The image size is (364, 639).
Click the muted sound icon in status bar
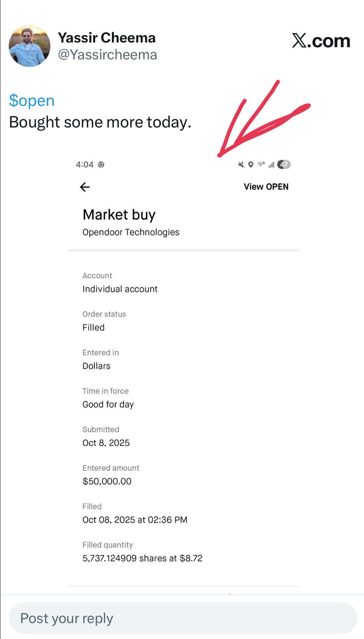point(241,165)
